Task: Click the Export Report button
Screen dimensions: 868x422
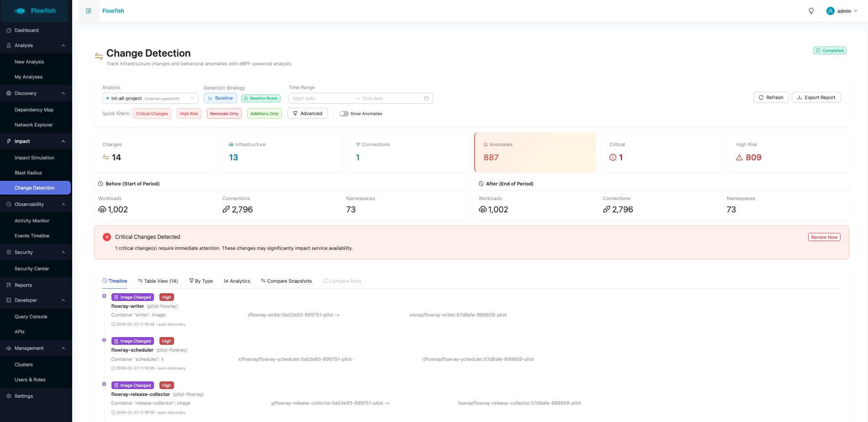Action: [816, 98]
